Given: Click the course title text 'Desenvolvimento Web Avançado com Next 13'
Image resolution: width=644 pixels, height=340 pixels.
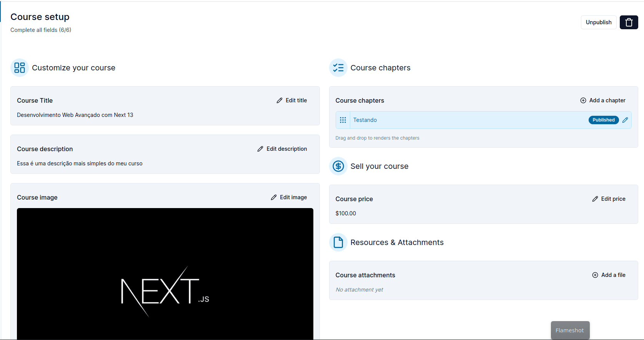Looking at the screenshot, I should tap(75, 115).
